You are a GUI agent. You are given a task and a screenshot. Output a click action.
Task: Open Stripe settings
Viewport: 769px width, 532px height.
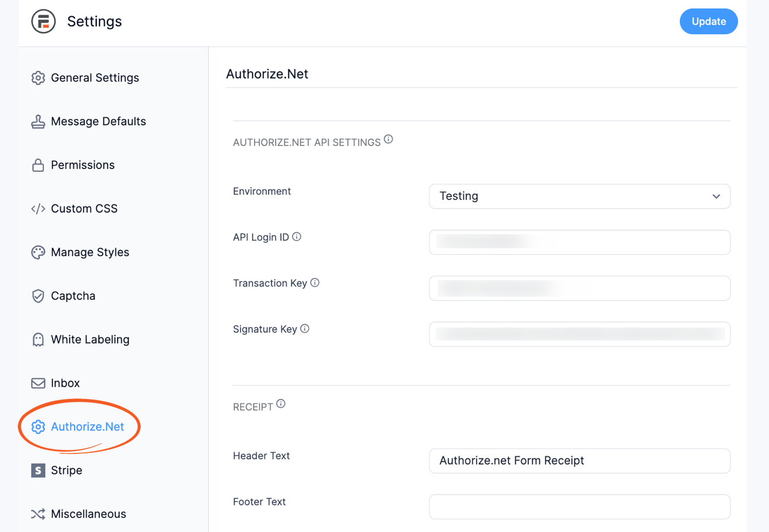tap(57, 471)
